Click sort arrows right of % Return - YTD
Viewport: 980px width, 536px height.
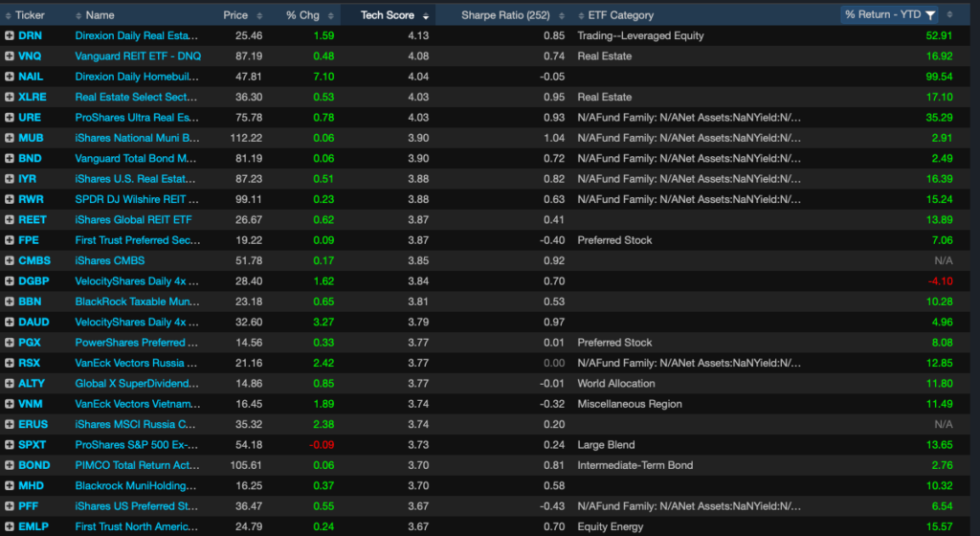tap(949, 14)
